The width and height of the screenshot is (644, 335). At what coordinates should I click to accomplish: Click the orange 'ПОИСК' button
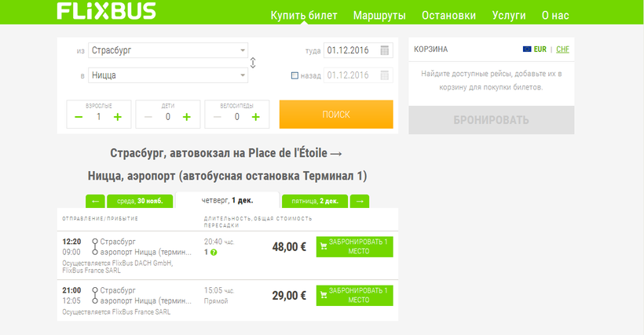[336, 115]
